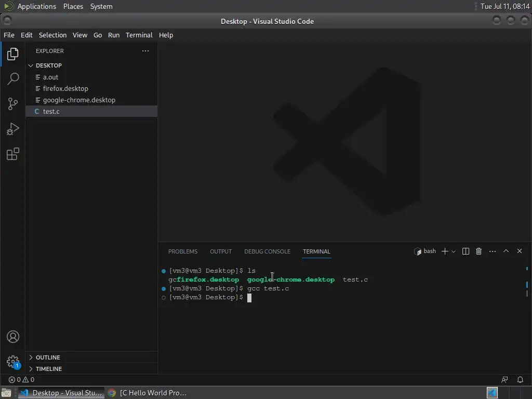Open notifications bell in status bar
Screen dimensions: 532x399
pyautogui.click(x=520, y=380)
